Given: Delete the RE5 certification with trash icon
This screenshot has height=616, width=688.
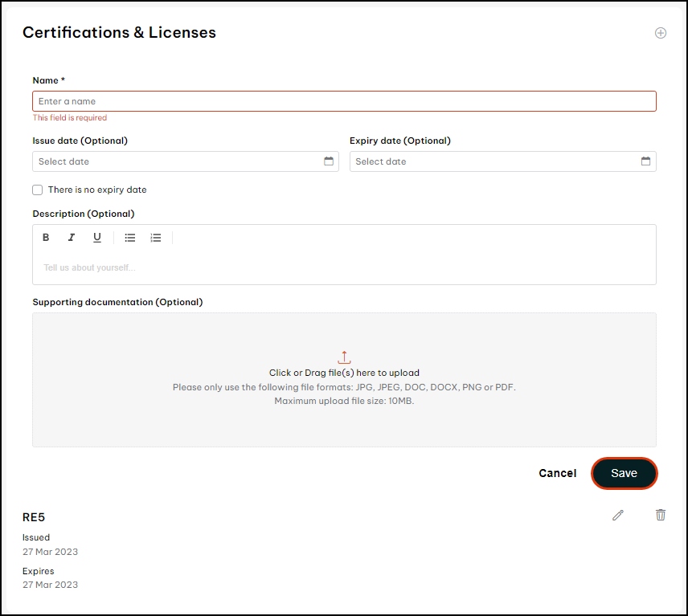Looking at the screenshot, I should point(661,515).
